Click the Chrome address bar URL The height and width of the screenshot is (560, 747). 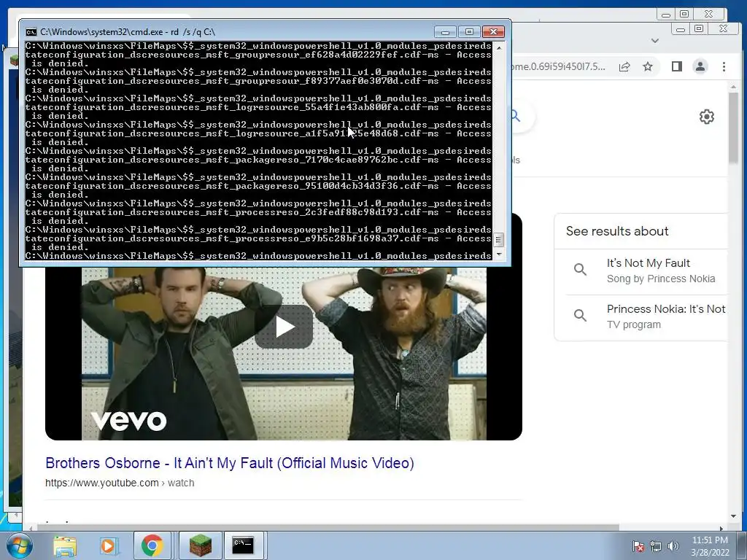(x=557, y=66)
